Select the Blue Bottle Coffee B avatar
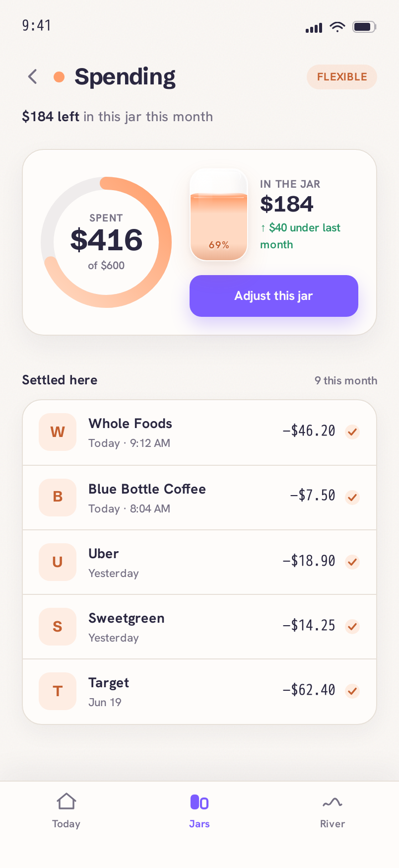The image size is (399, 868). pos(58,497)
